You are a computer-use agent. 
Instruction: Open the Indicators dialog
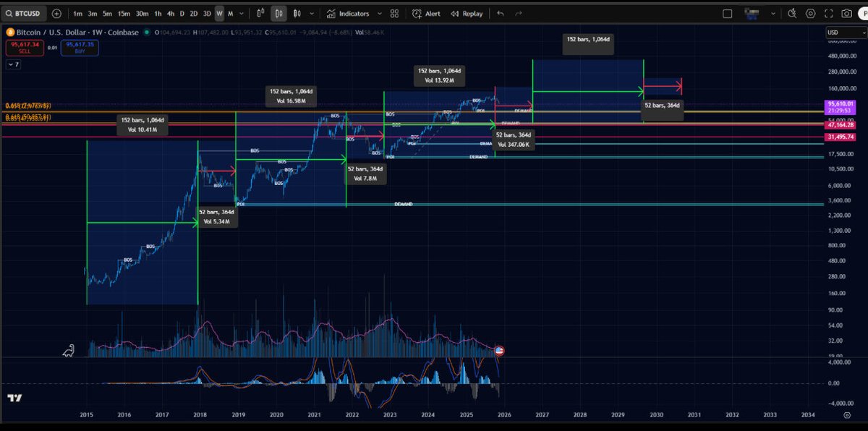click(x=348, y=14)
